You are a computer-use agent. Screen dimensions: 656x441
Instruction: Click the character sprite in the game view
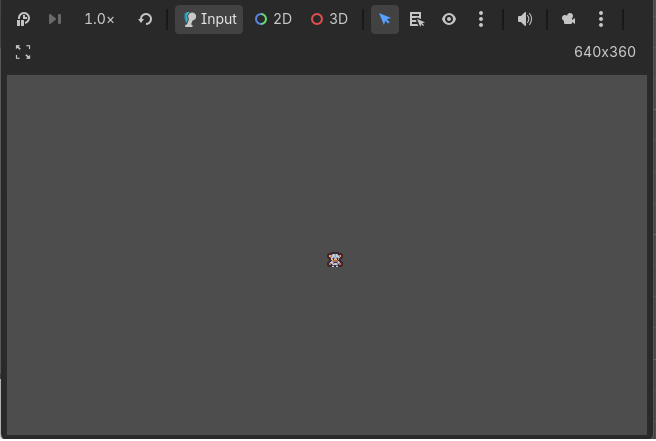335,260
